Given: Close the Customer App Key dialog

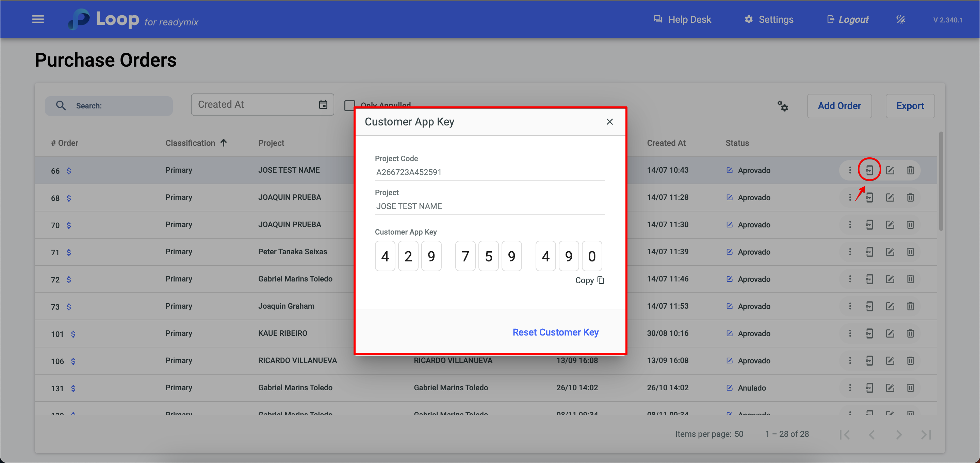Looking at the screenshot, I should click(609, 122).
